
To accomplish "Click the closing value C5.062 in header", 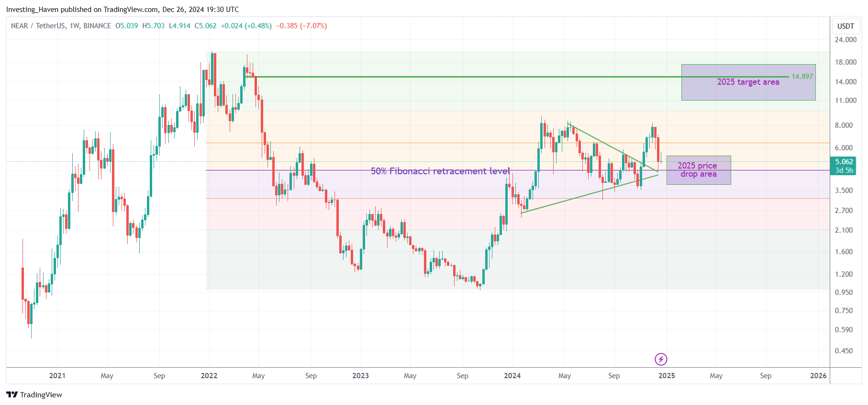I will [205, 26].
